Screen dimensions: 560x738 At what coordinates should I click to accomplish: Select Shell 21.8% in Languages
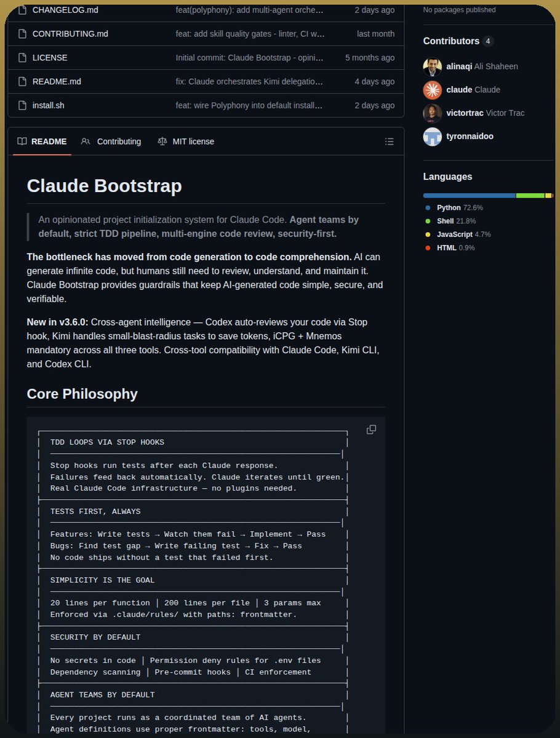pos(450,221)
